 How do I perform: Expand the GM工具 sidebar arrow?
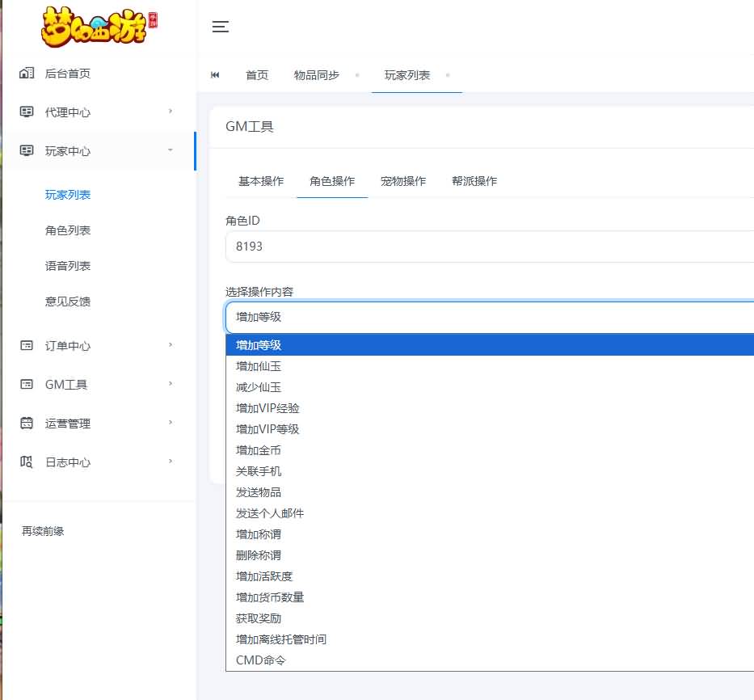pyautogui.click(x=171, y=384)
